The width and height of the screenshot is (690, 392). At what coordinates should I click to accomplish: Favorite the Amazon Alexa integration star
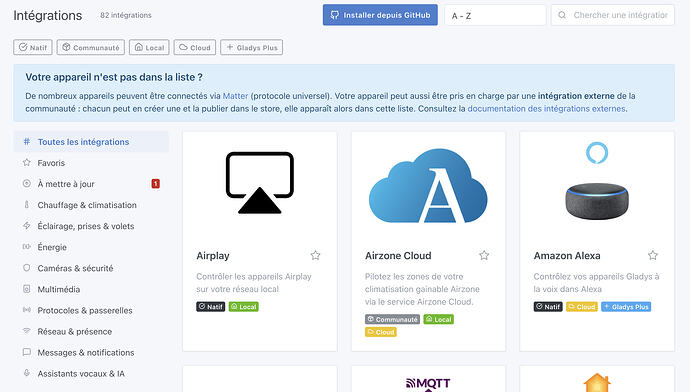pyautogui.click(x=653, y=255)
